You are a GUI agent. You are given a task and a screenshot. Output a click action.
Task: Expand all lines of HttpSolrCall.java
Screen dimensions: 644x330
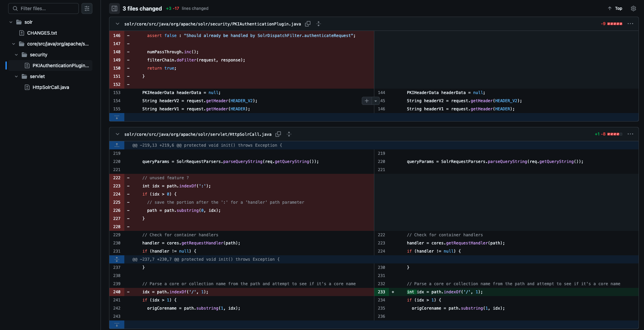pyautogui.click(x=289, y=134)
